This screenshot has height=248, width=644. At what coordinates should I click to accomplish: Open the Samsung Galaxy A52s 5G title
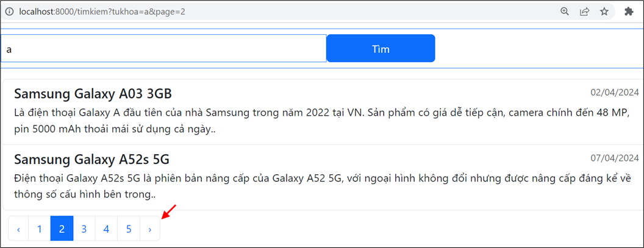(91, 159)
